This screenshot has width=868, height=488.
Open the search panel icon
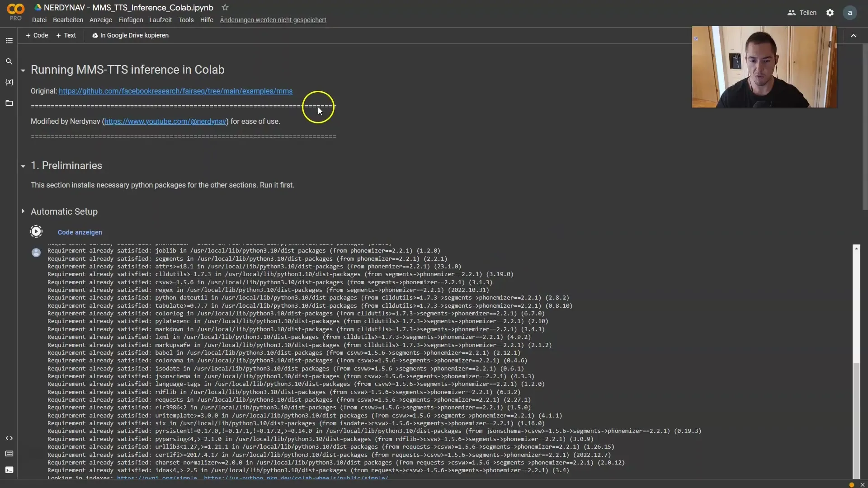pos(9,61)
